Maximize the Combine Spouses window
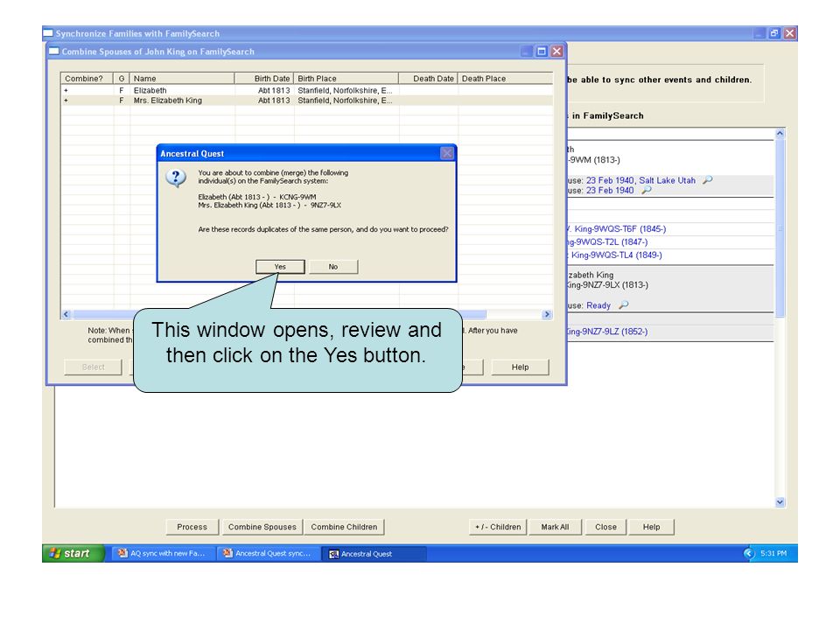The image size is (840, 630). point(542,52)
